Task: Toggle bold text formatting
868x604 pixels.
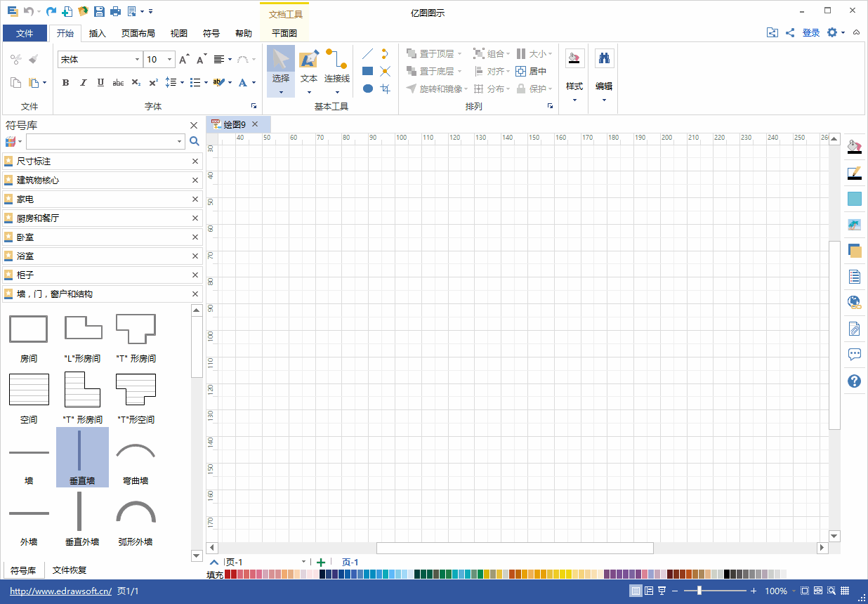Action: pyautogui.click(x=66, y=83)
